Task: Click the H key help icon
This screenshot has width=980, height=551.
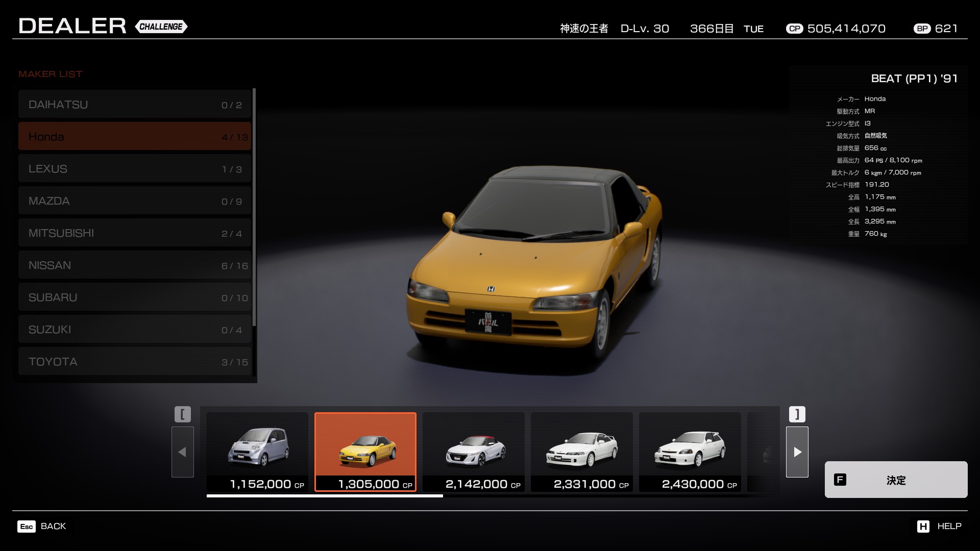Action: tap(923, 527)
